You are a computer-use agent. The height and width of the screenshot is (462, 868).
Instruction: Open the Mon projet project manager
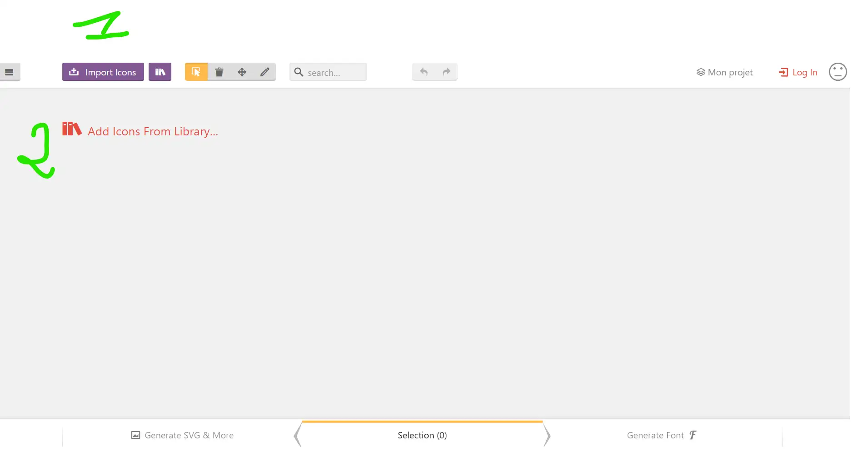pyautogui.click(x=730, y=73)
